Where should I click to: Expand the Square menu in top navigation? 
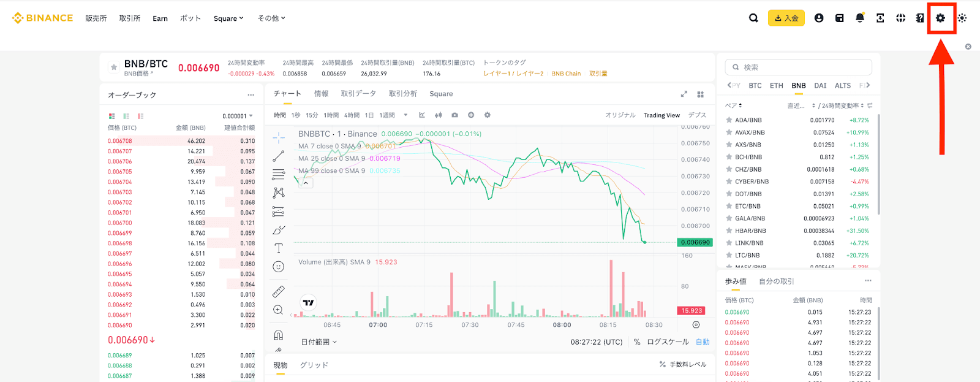coord(228,18)
